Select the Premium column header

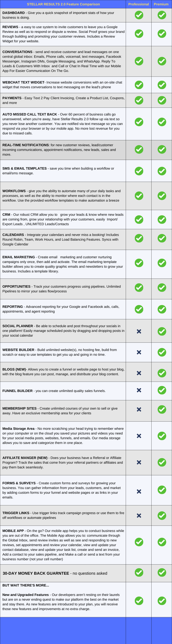[x=161, y=4]
